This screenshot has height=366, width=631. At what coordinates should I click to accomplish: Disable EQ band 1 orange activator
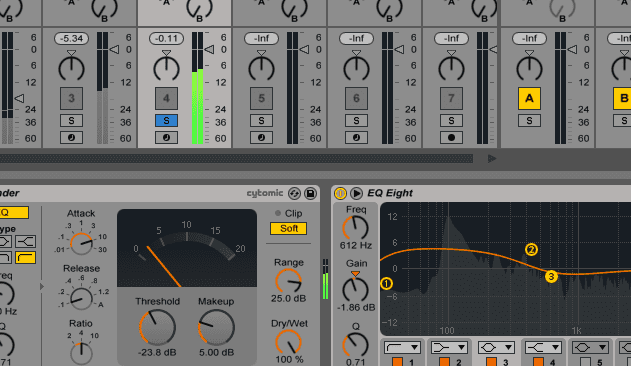[x=398, y=362]
